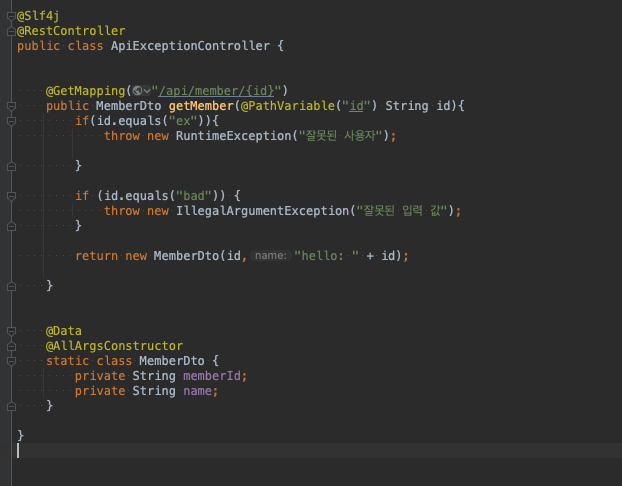This screenshot has height=486, width=622.
Task: Click the return keyword
Action: coord(96,256)
